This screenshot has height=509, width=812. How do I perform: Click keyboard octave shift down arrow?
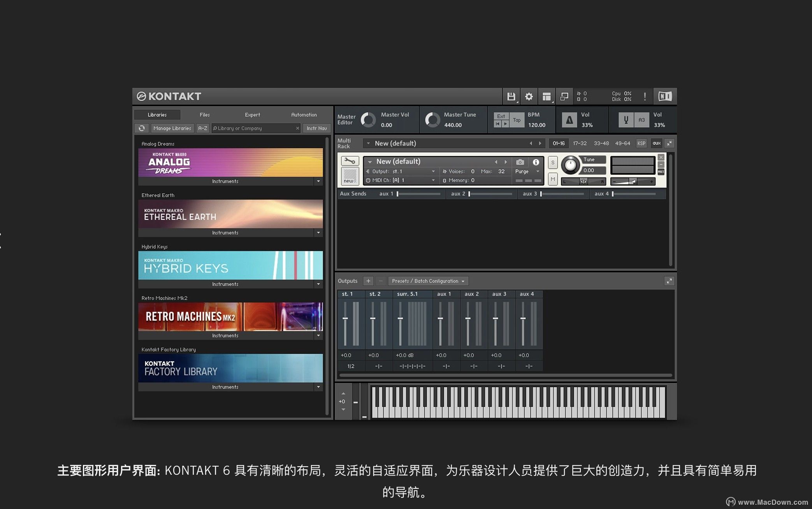(x=343, y=409)
